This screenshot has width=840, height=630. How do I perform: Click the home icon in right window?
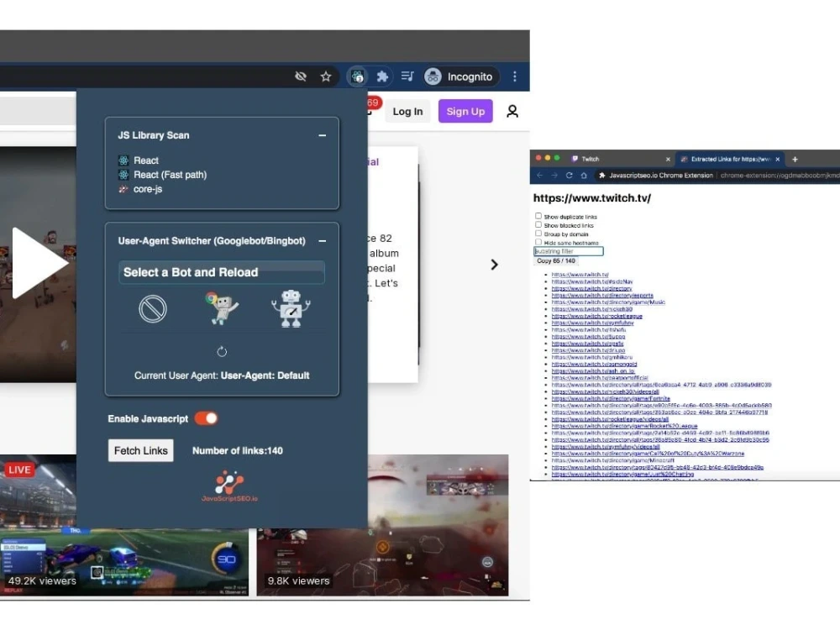click(584, 176)
